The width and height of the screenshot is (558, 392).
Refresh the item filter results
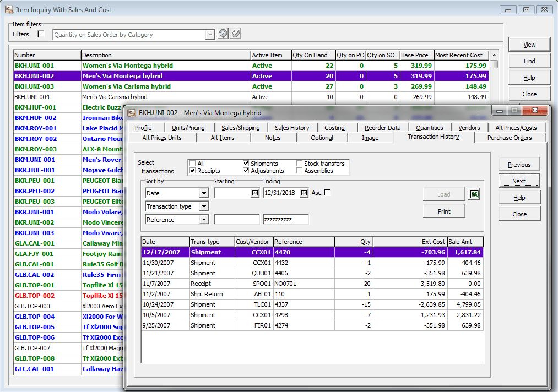point(223,33)
